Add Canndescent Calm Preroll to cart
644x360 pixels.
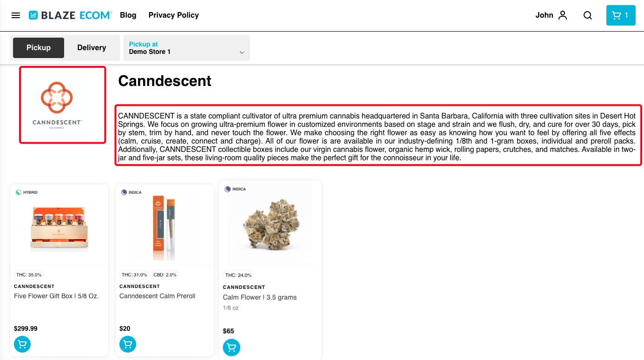pos(128,344)
